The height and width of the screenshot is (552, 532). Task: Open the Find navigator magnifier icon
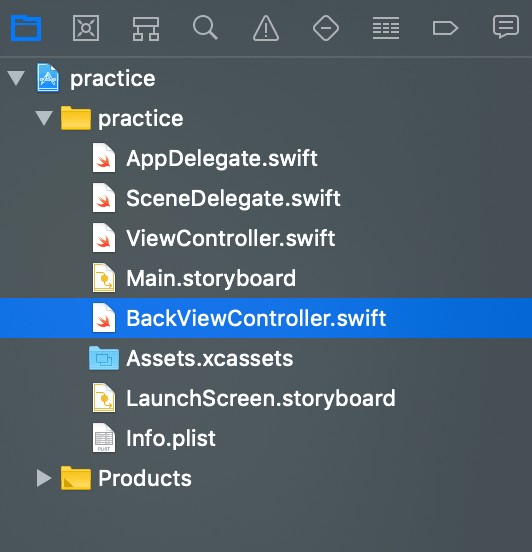coord(205,28)
